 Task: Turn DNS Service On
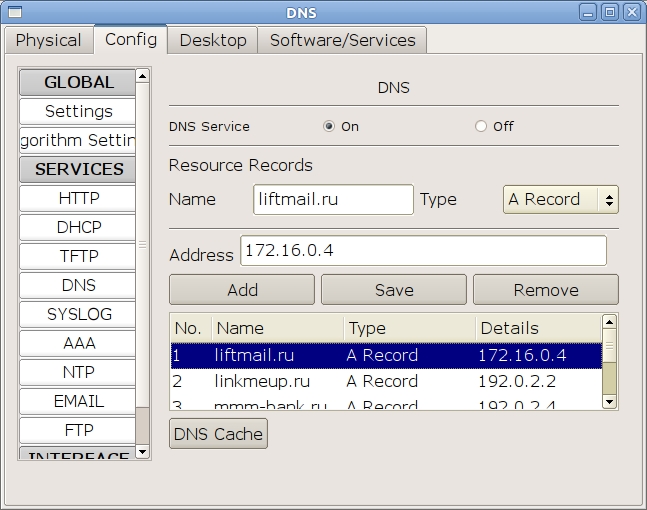(x=329, y=127)
